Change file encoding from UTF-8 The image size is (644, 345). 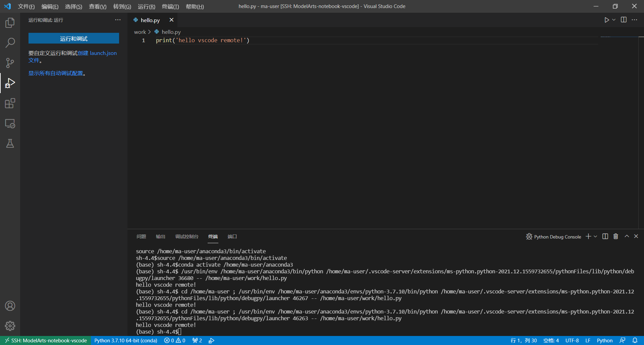click(572, 341)
